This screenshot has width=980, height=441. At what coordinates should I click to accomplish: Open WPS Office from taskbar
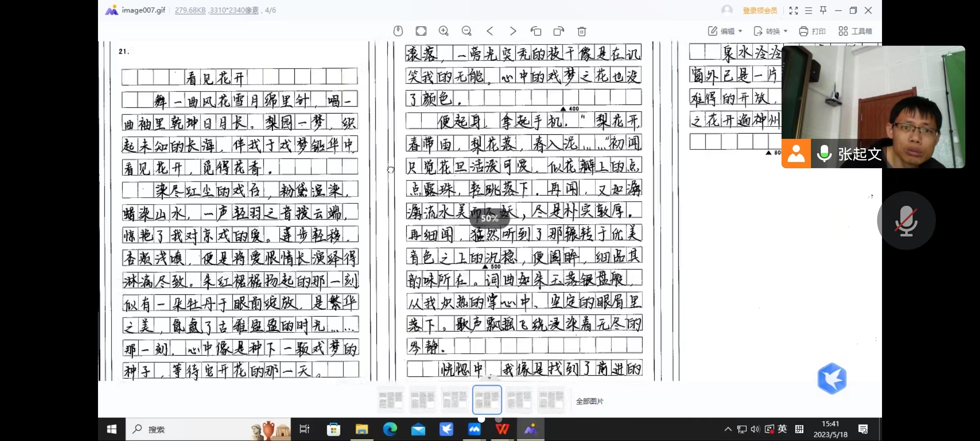(x=503, y=429)
